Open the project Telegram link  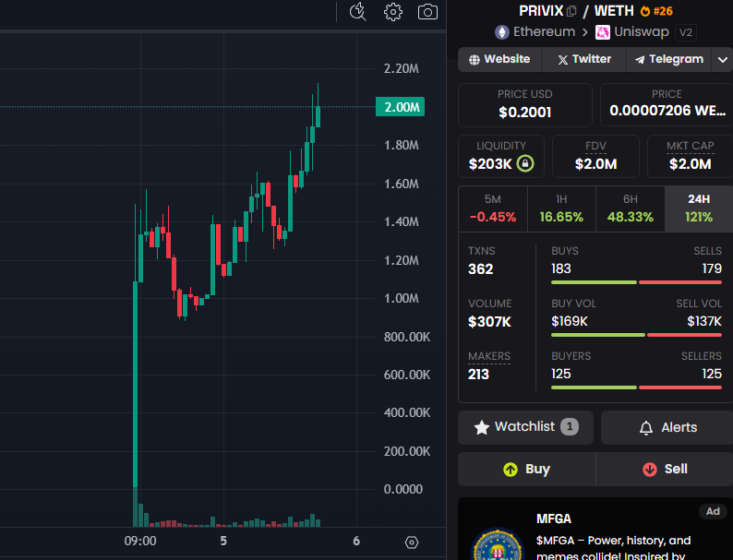point(669,59)
